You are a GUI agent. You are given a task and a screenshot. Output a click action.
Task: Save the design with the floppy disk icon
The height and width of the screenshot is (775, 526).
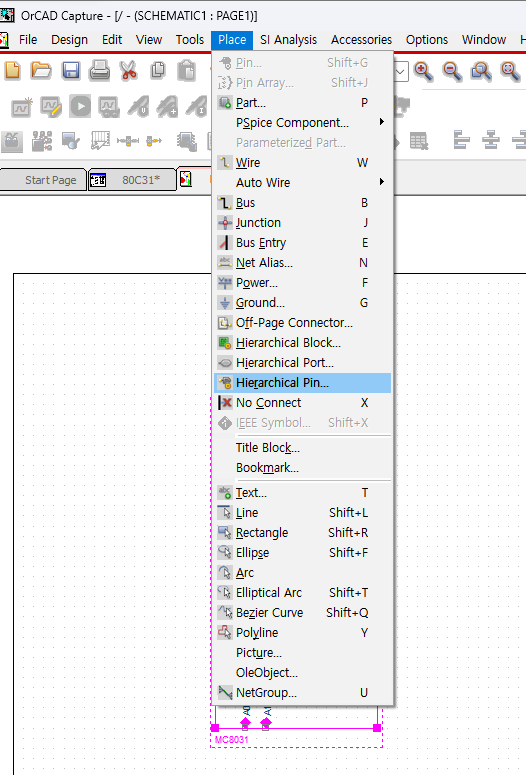pos(71,71)
